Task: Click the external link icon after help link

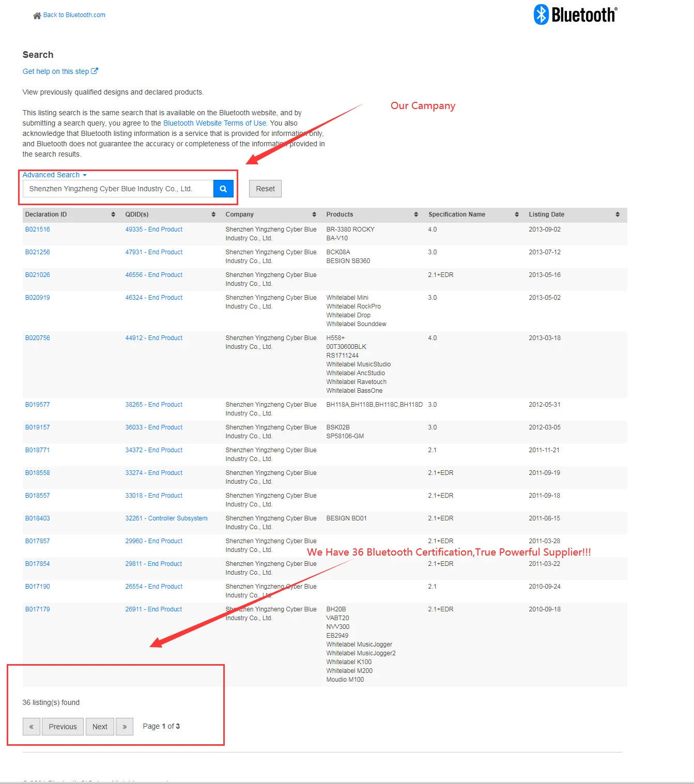Action: click(x=95, y=71)
